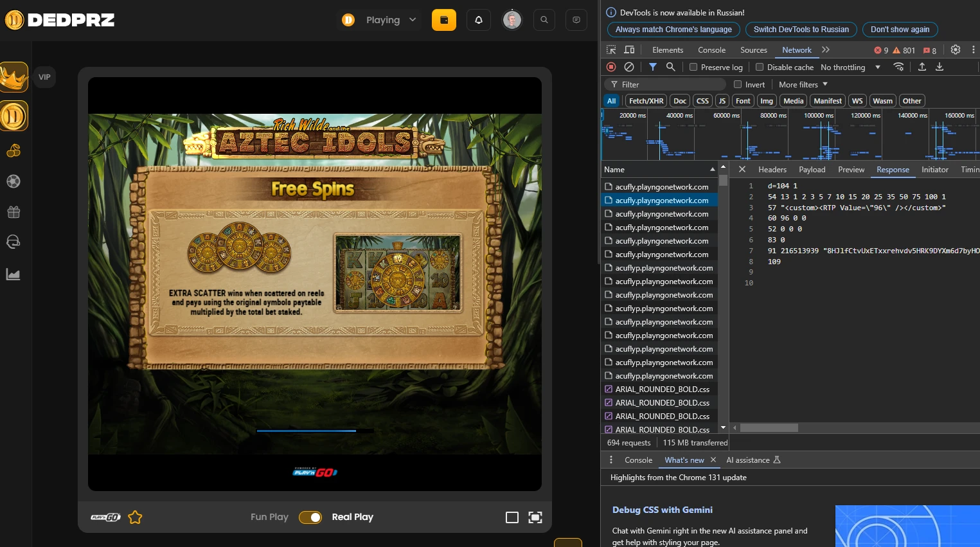980x547 pixels.
Task: Open the notifications bell
Action: click(x=479, y=20)
